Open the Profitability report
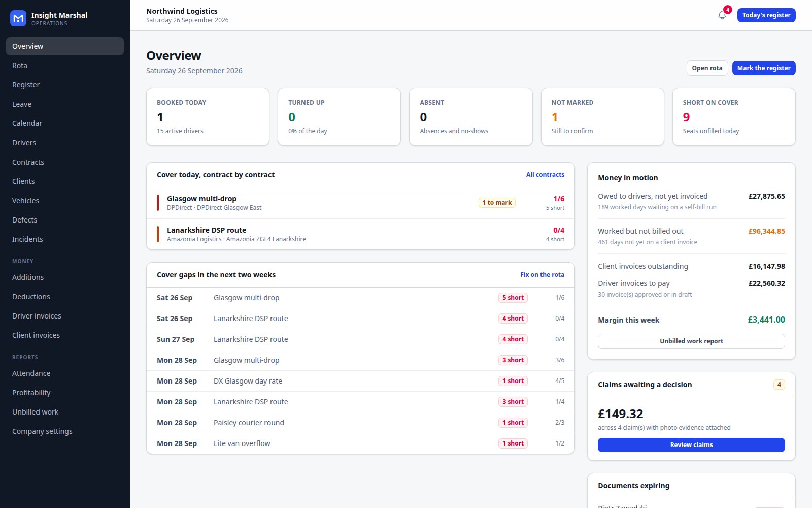Image resolution: width=812 pixels, height=508 pixels. click(65, 393)
